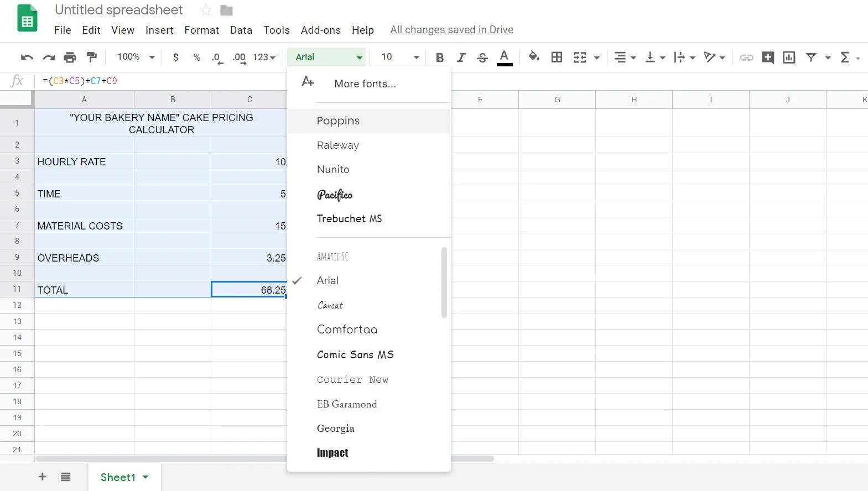Insert a chart using toolbar icon
The image size is (868, 491).
click(789, 57)
